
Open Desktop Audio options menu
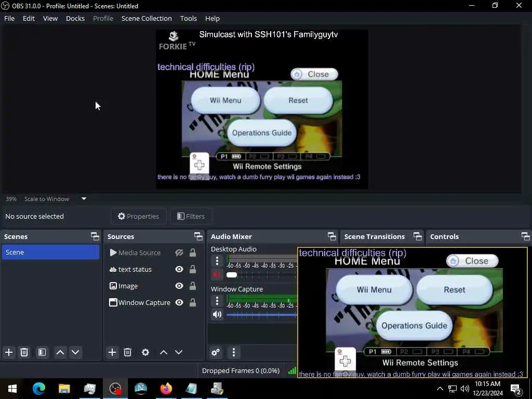click(217, 261)
